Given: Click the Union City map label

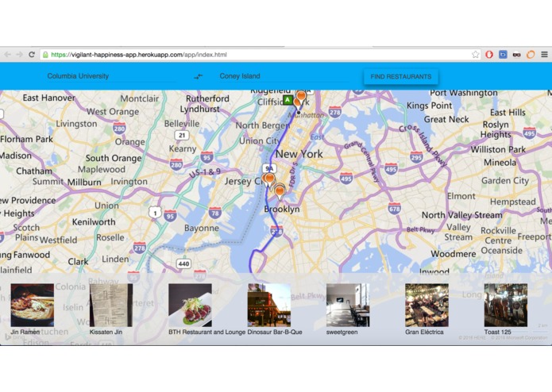Looking at the screenshot, I should coord(259,141).
